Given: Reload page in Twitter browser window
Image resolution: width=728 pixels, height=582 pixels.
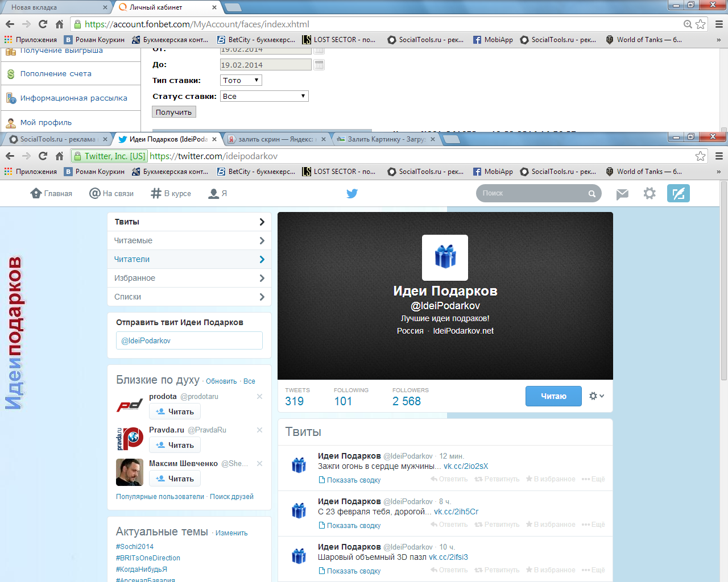Looking at the screenshot, I should point(43,156).
